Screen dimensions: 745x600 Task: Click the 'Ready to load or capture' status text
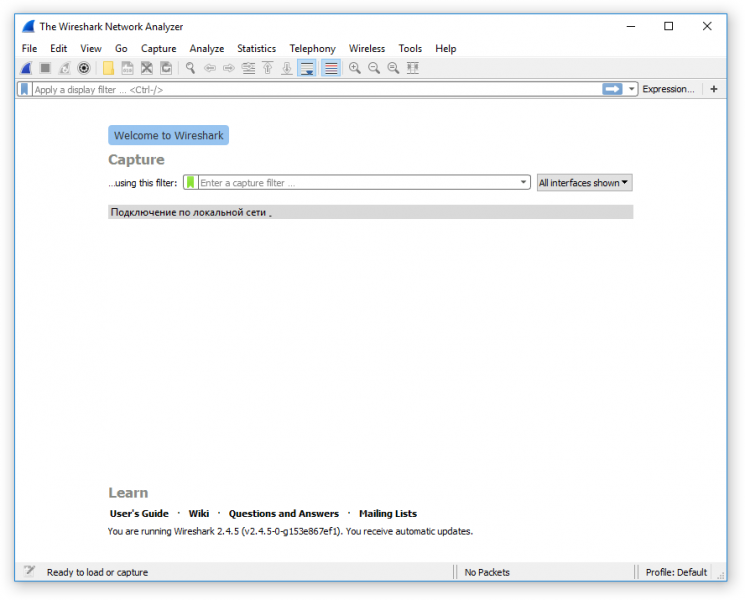[97, 572]
